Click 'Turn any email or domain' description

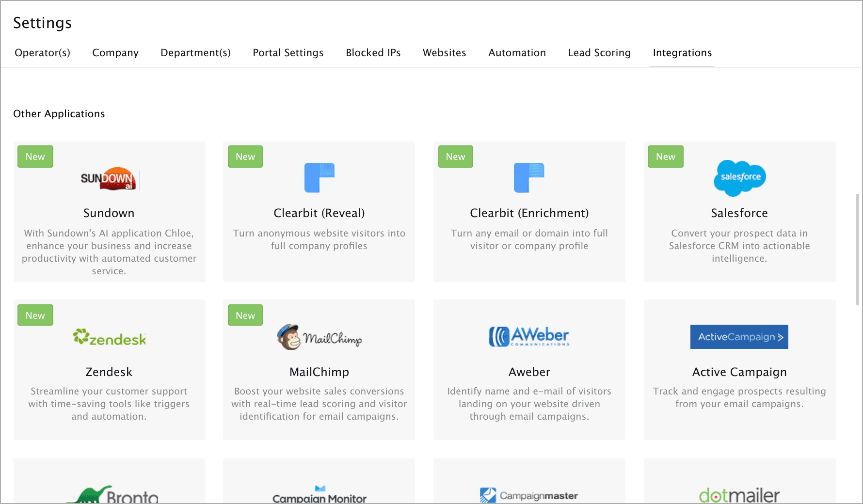coord(529,239)
